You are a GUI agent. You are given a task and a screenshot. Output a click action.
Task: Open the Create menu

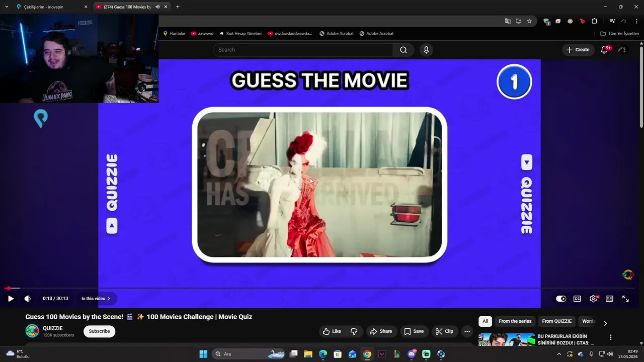click(578, 50)
